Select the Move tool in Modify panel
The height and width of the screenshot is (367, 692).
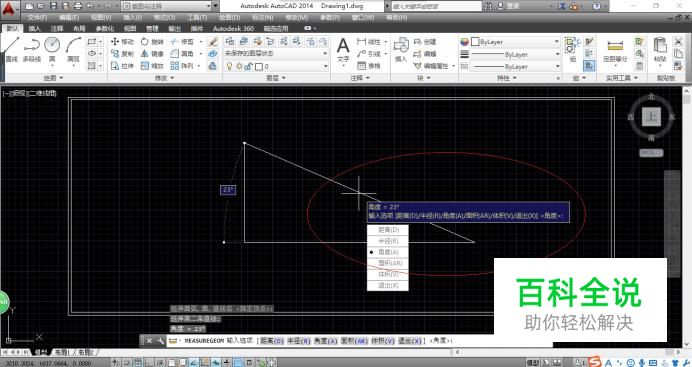pos(122,41)
